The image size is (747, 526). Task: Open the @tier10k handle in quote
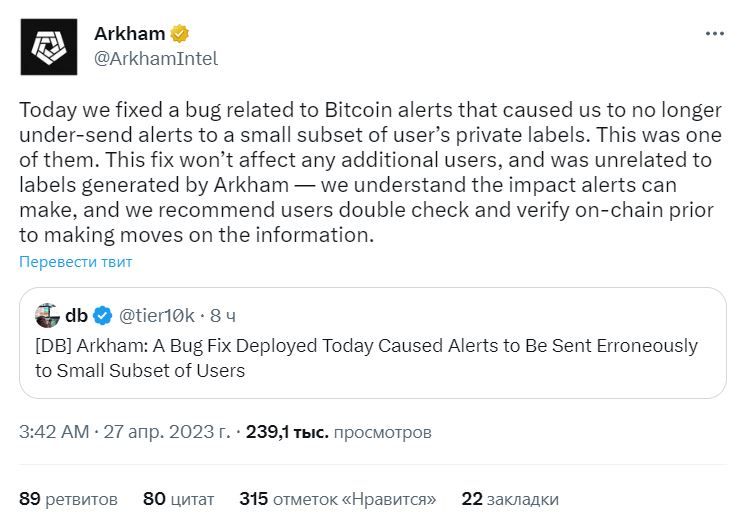point(157,315)
